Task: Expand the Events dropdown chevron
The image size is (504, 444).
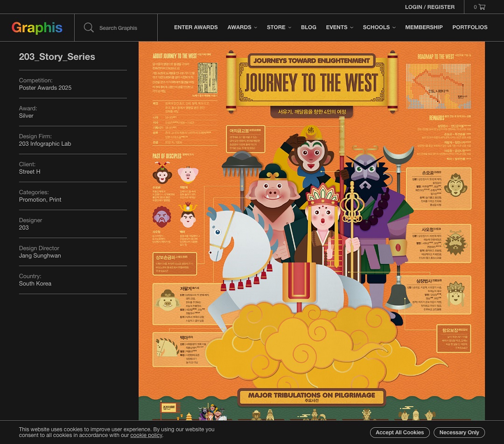Action: (x=352, y=28)
